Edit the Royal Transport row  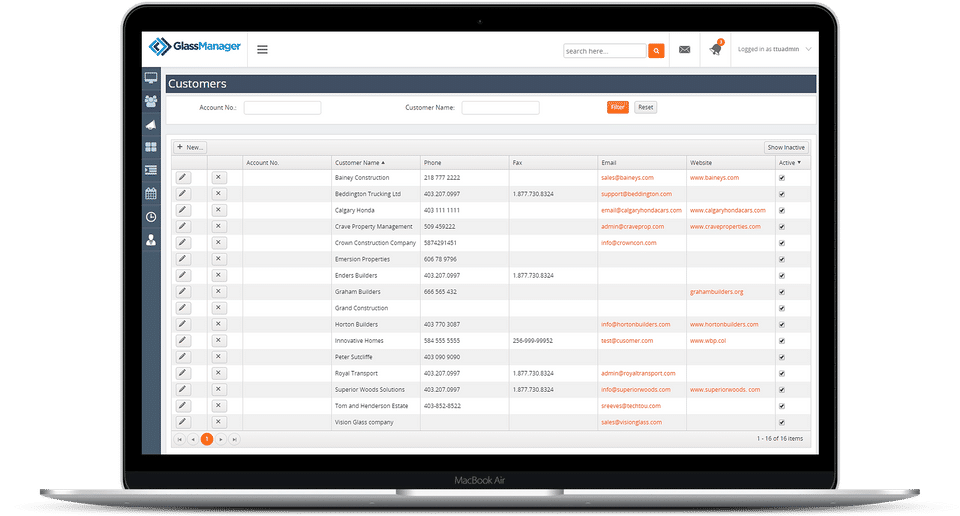[183, 373]
